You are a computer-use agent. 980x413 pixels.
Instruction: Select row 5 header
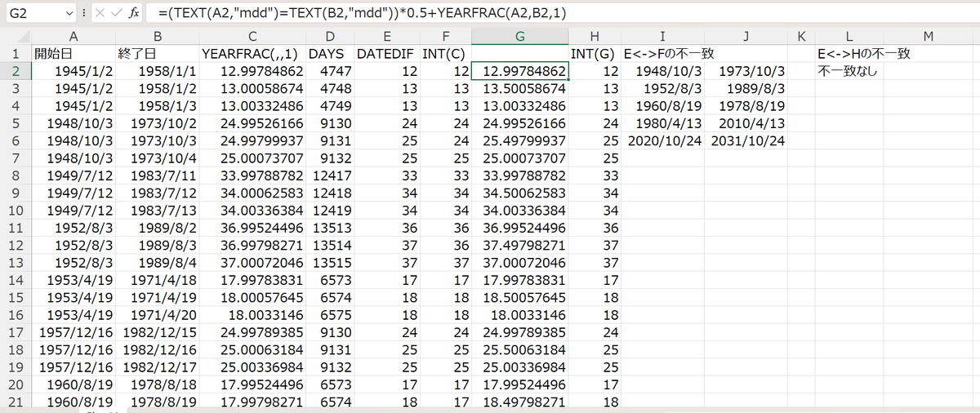pyautogui.click(x=16, y=124)
